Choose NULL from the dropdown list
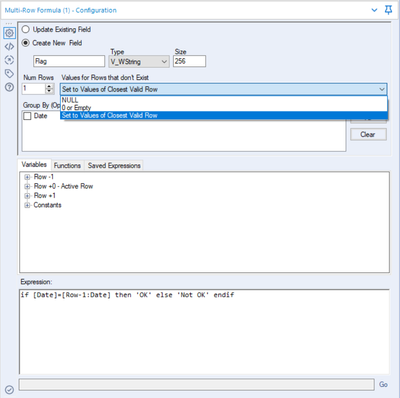This screenshot has width=400, height=398. pos(224,100)
